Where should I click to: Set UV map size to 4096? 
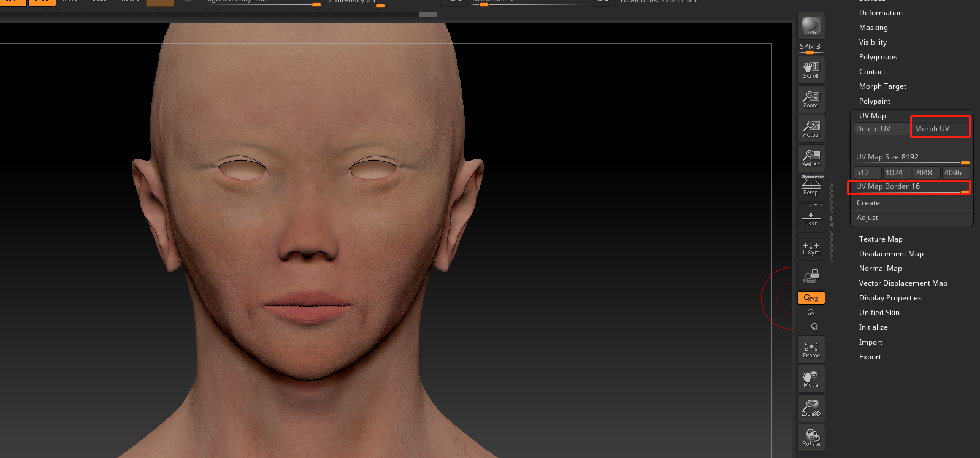tap(955, 173)
